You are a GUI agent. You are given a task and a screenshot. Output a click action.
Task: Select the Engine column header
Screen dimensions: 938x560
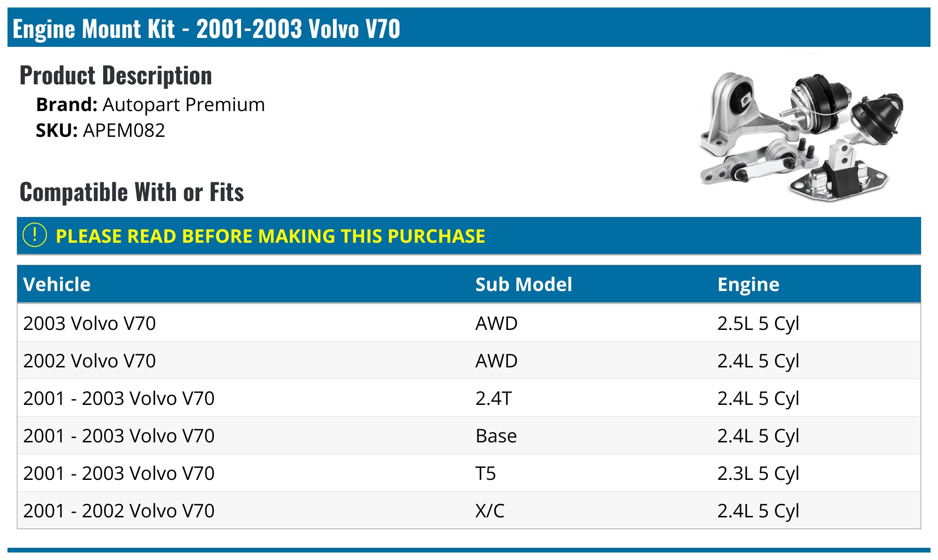[749, 284]
